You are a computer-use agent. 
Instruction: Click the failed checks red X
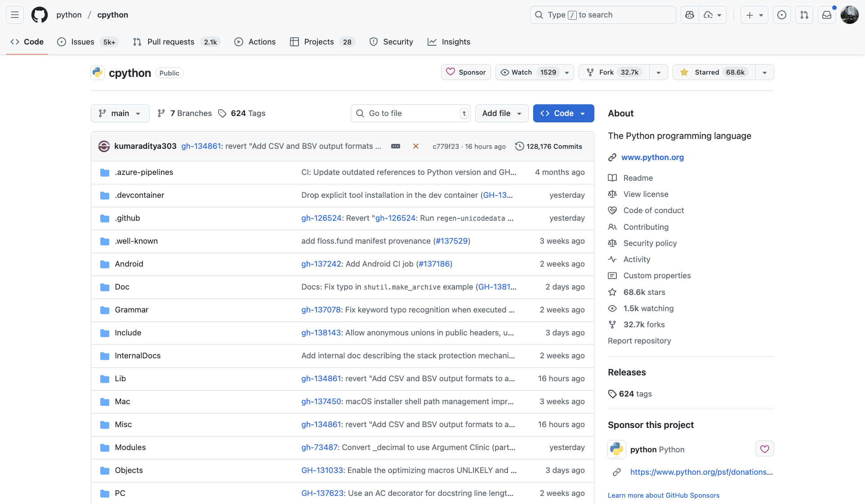(416, 146)
